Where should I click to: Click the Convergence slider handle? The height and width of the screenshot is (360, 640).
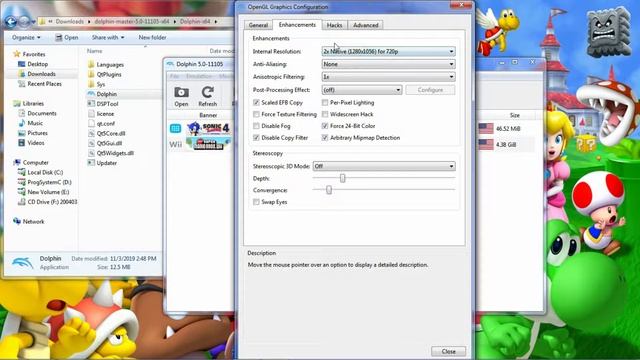tap(329, 190)
